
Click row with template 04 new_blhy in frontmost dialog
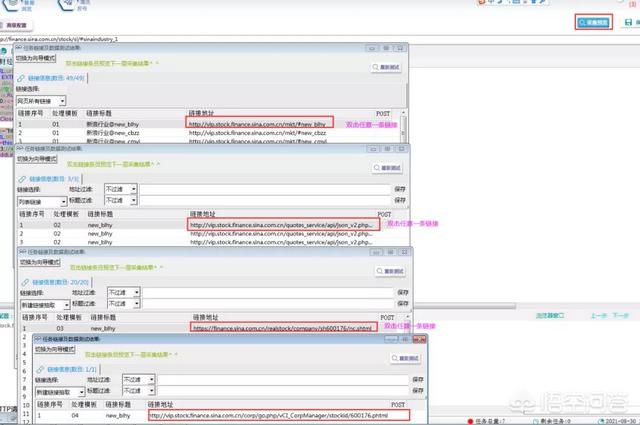(x=222, y=416)
